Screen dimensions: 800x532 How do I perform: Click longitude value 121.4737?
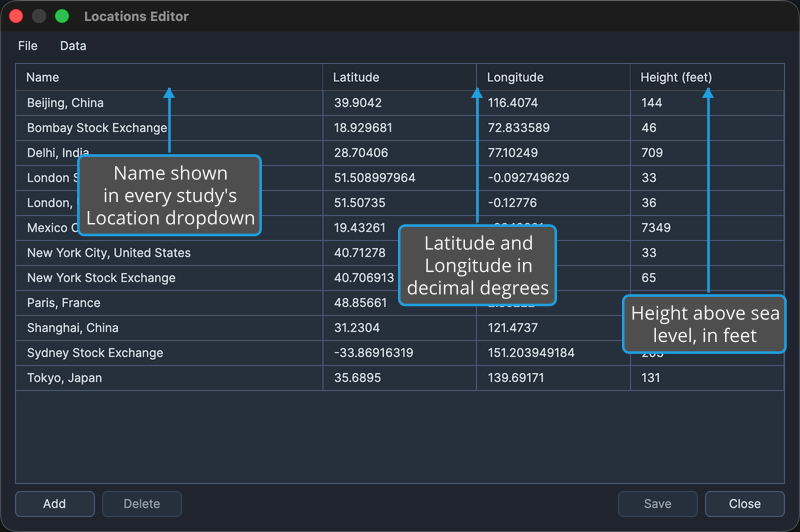[513, 327]
